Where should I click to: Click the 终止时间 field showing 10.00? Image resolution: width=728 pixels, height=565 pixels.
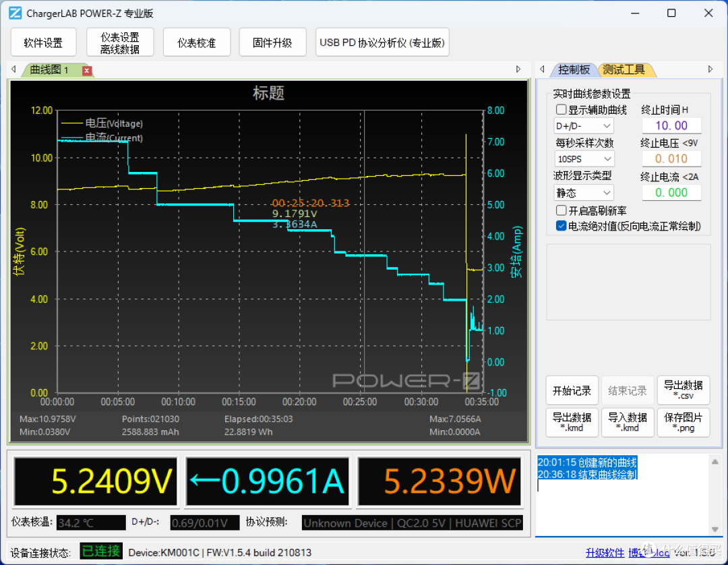tap(671, 125)
